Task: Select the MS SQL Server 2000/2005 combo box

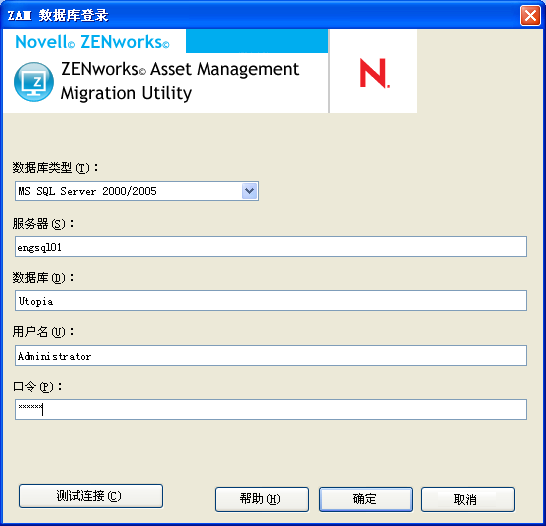Action: pos(136,191)
